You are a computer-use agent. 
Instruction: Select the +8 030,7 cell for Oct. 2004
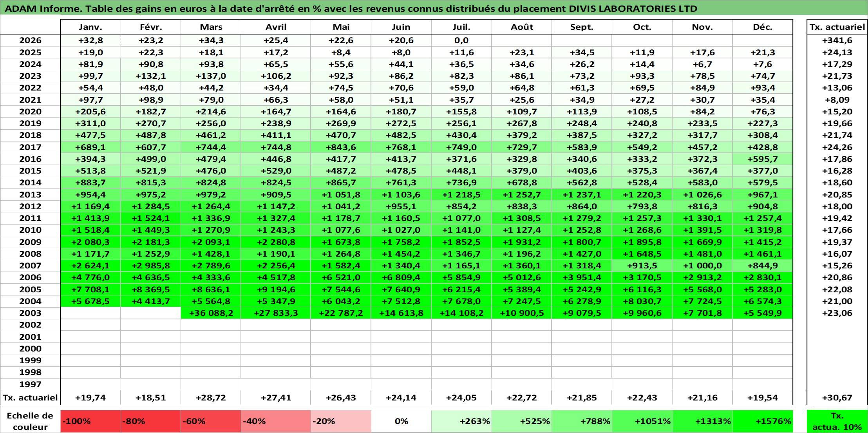[642, 301]
